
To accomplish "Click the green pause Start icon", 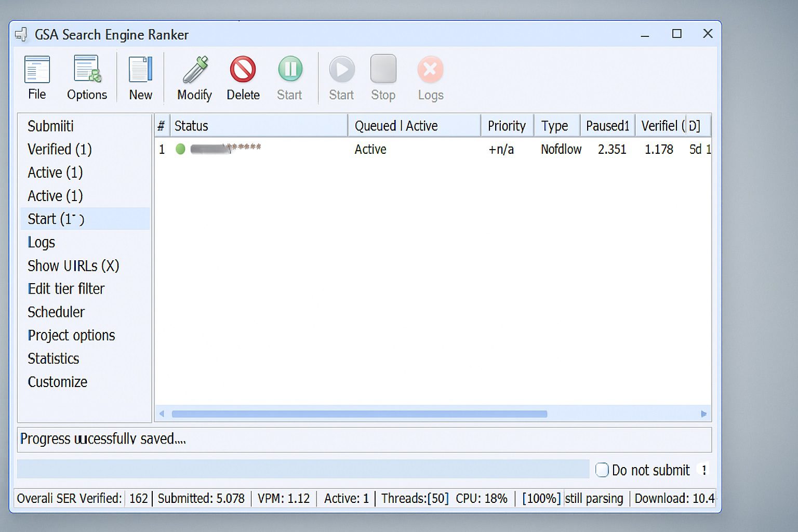I will click(290, 69).
